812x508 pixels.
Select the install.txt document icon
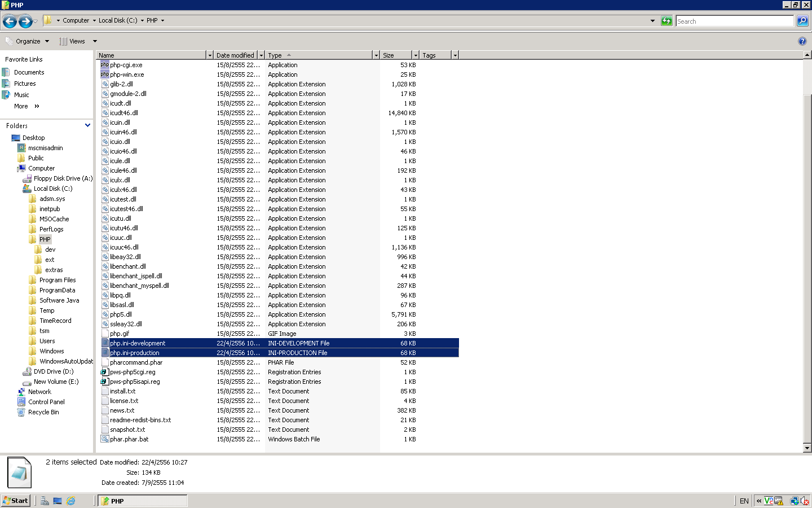click(105, 391)
